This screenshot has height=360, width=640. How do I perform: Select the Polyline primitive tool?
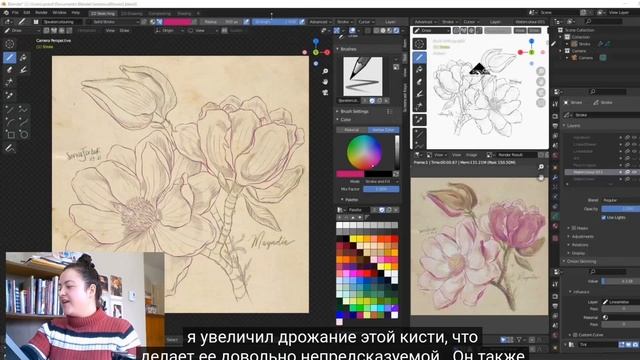[x=23, y=109]
